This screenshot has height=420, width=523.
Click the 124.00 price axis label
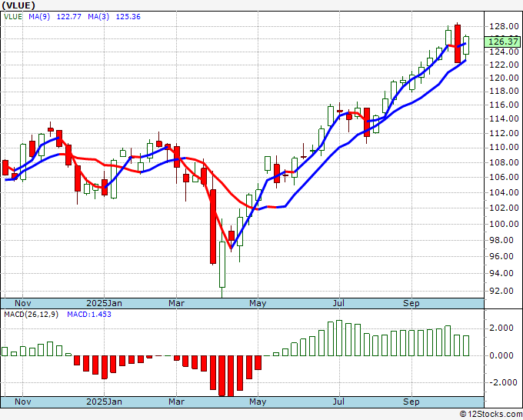coord(504,52)
